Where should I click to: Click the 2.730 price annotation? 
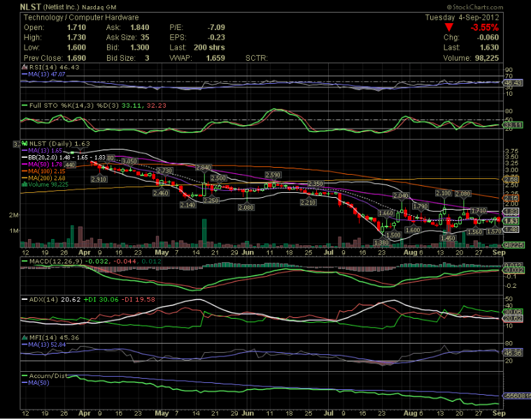tap(164, 171)
